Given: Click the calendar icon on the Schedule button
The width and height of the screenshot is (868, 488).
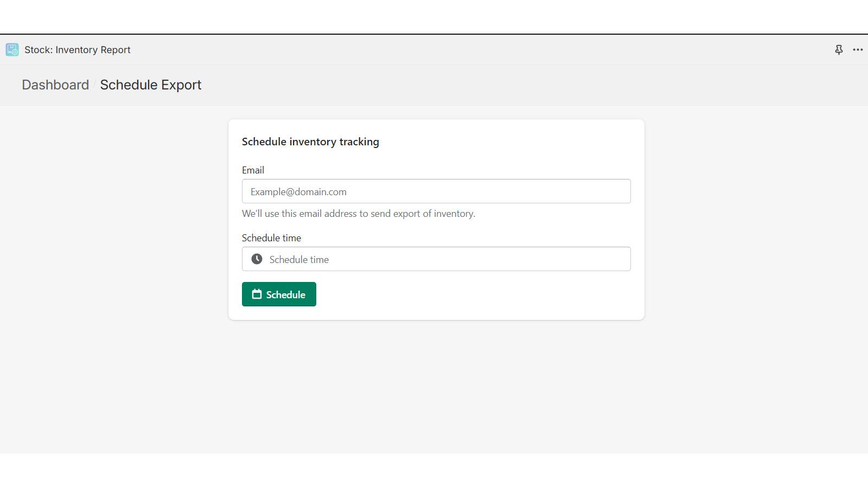Looking at the screenshot, I should point(256,294).
